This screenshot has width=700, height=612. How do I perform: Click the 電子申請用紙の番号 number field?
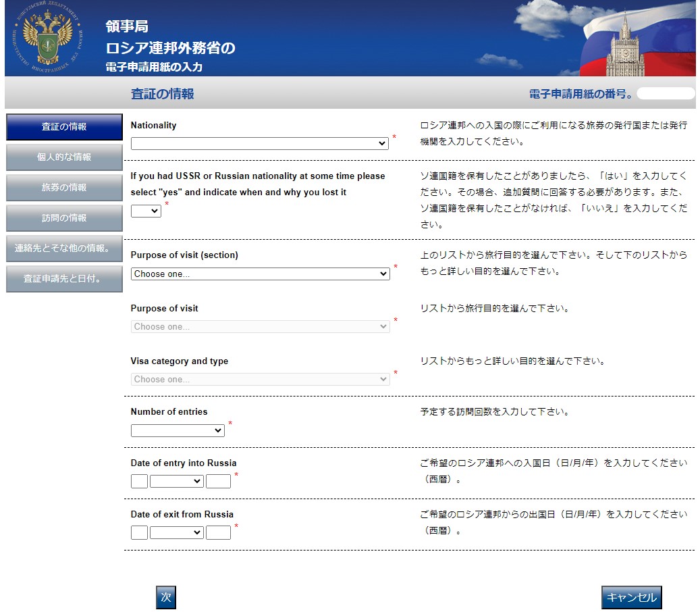(x=666, y=93)
